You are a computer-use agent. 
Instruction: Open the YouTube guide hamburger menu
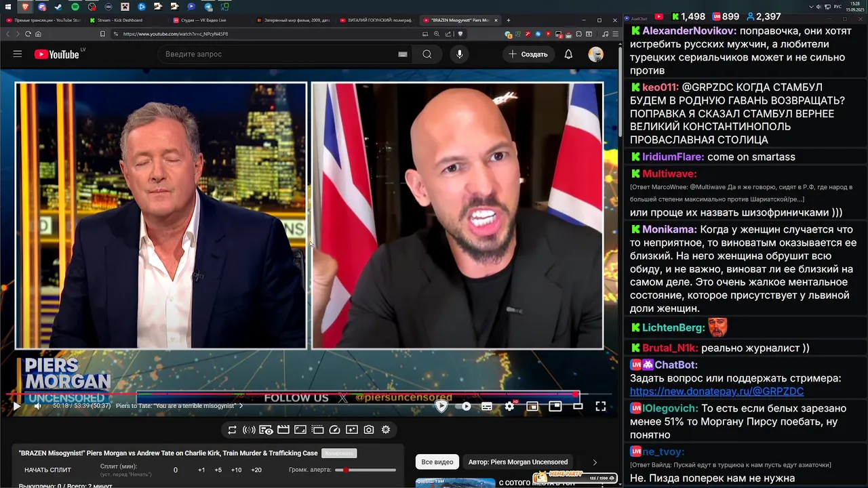pyautogui.click(x=18, y=54)
